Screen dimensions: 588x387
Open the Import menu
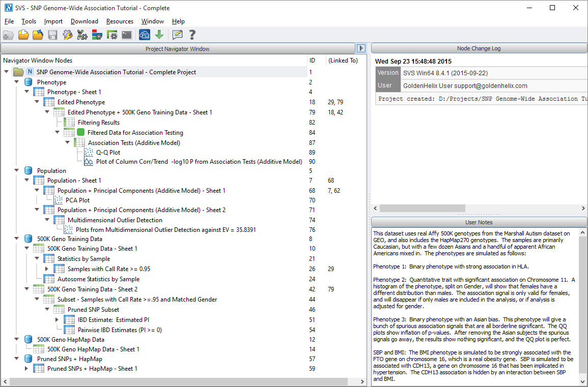[x=53, y=21]
